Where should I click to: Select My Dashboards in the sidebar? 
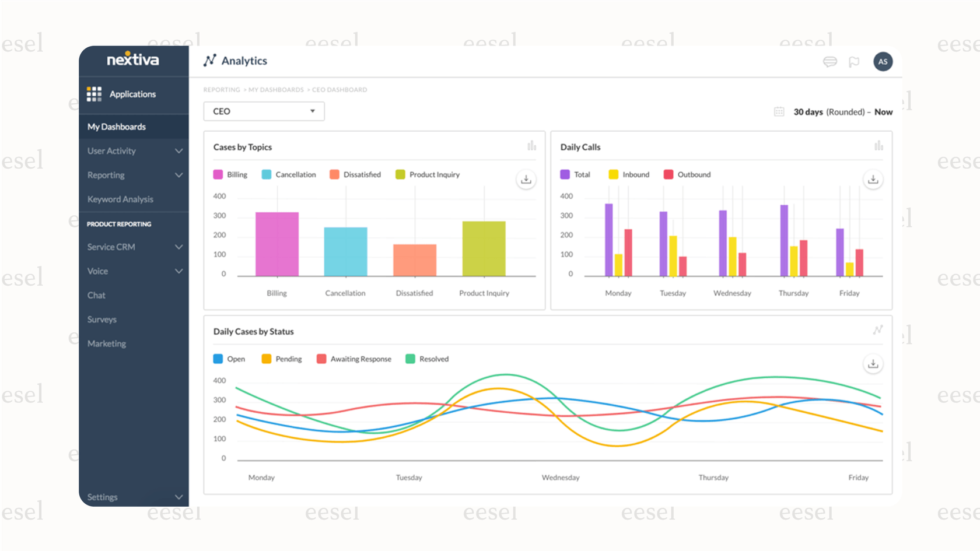pyautogui.click(x=116, y=127)
